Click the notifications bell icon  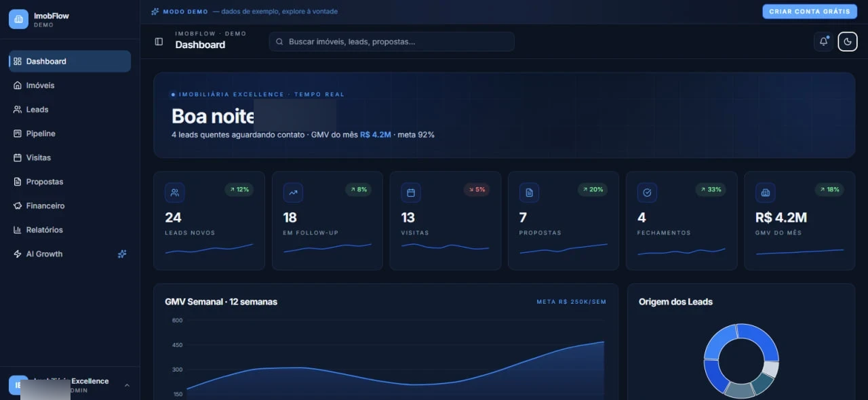point(823,41)
